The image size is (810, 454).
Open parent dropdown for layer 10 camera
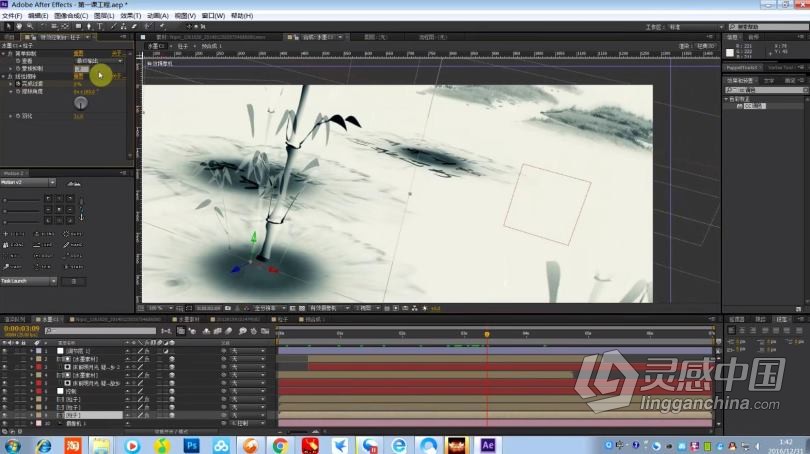249,423
